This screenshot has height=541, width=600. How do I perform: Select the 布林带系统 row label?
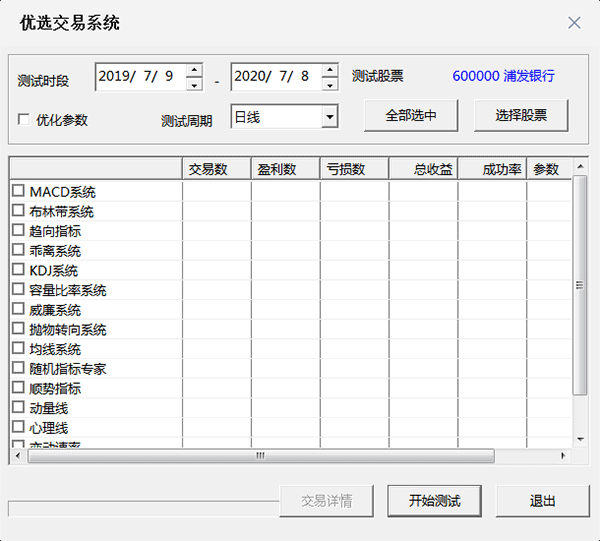click(61, 212)
